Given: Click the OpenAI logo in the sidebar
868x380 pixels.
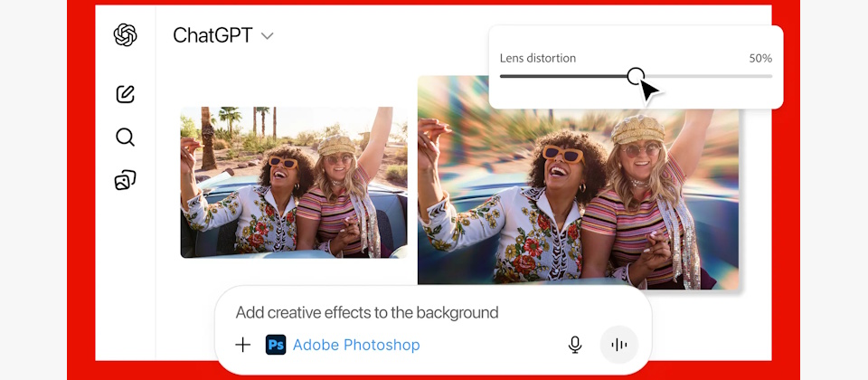Looking at the screenshot, I should pyautogui.click(x=125, y=35).
